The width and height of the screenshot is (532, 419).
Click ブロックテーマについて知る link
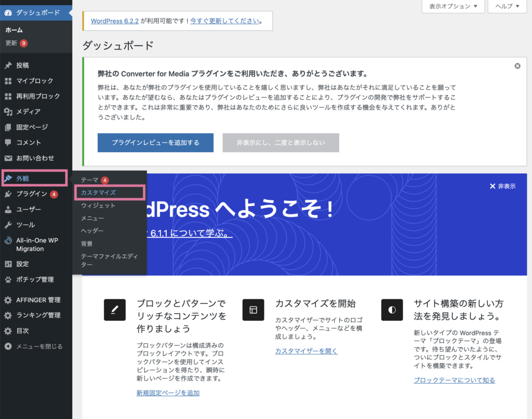click(454, 381)
